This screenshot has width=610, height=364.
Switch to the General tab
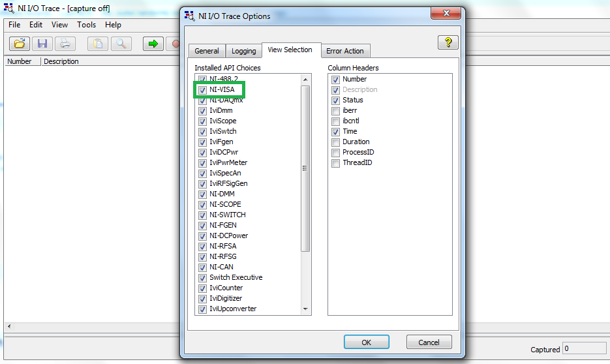tap(207, 51)
